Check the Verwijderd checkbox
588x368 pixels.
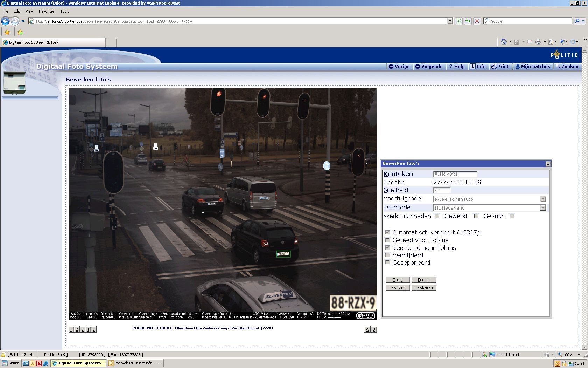[387, 255]
